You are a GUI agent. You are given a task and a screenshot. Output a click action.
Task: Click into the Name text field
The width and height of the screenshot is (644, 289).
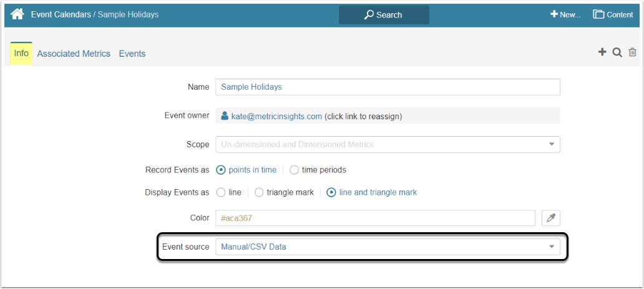(387, 87)
